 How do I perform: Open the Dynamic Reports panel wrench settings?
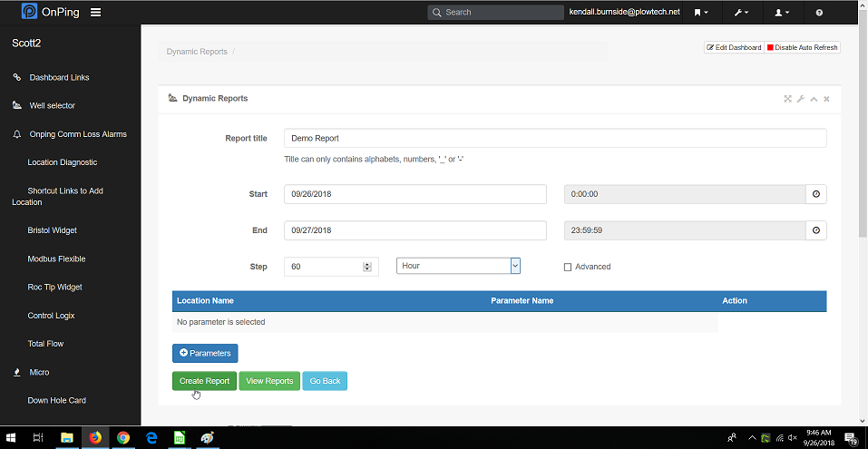[801, 99]
